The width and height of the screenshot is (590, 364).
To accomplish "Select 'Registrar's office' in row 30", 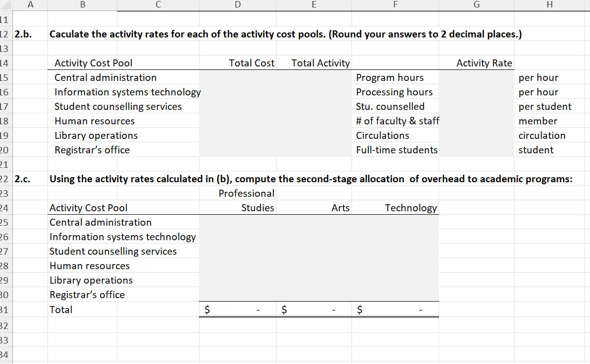I will point(87,295).
